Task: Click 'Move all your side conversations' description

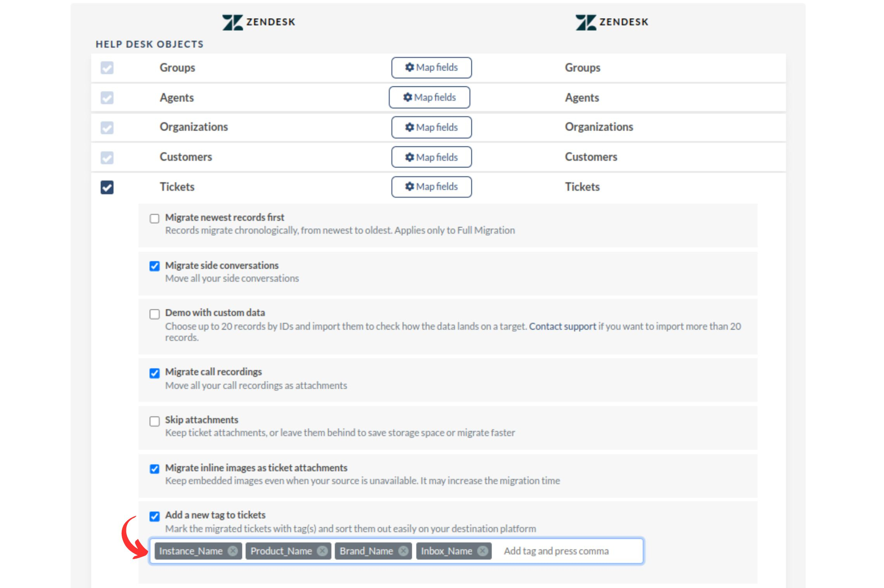Action: 232,279
